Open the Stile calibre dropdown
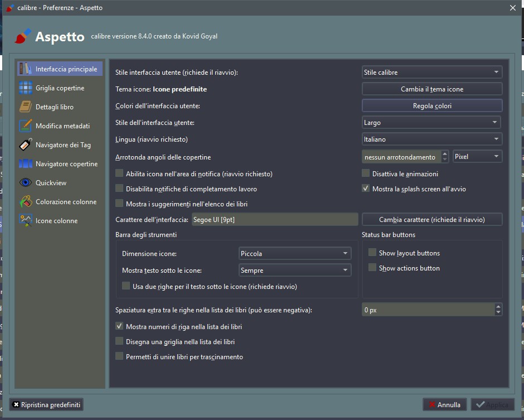 click(432, 73)
